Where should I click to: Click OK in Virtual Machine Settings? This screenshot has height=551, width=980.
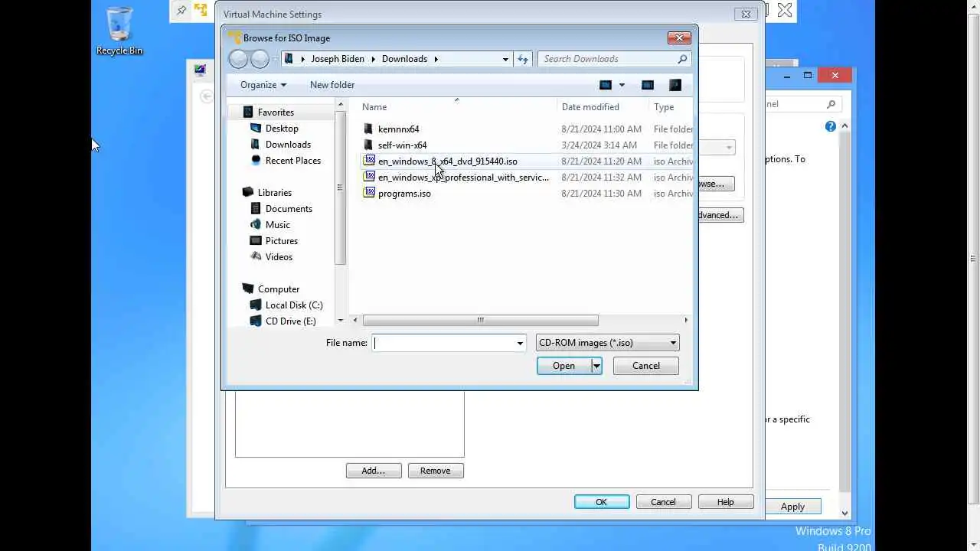click(602, 502)
